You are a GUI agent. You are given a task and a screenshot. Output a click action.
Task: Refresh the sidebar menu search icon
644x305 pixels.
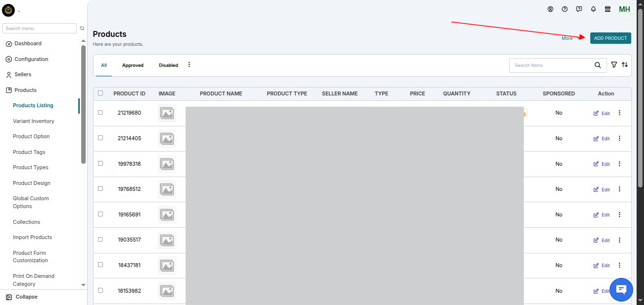point(82,29)
